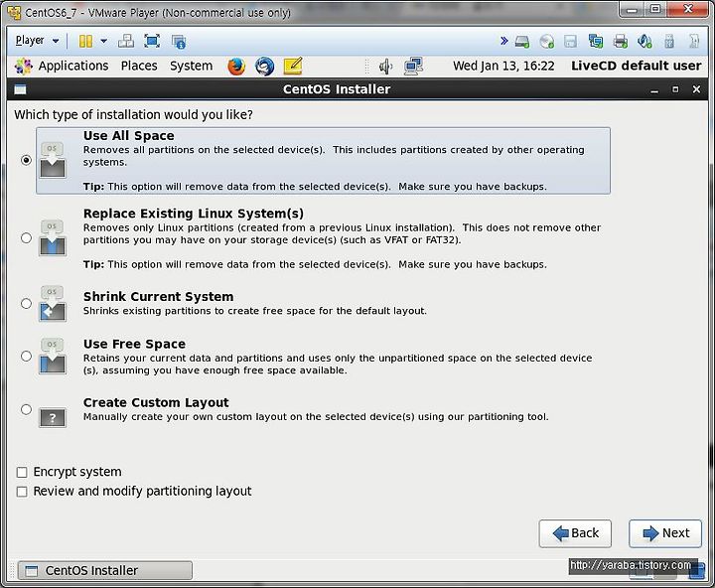Click the Use Free Space icon
The height and width of the screenshot is (588, 715).
[53, 357]
